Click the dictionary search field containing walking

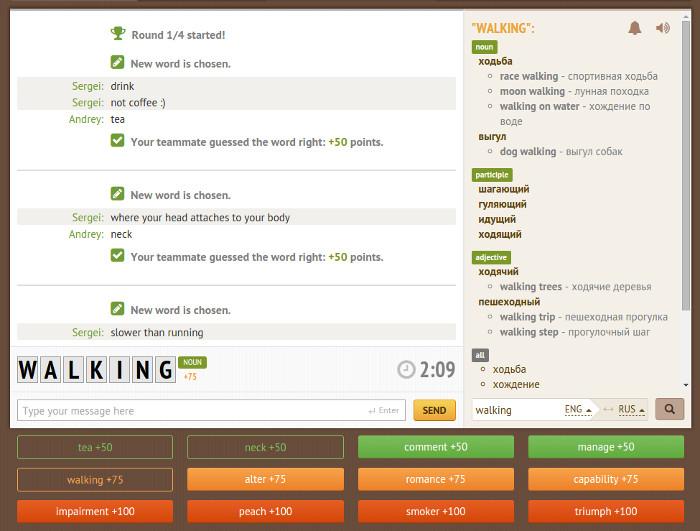point(518,410)
